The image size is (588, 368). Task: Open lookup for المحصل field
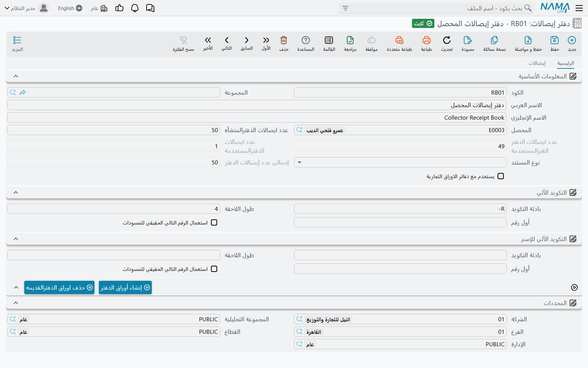tap(300, 130)
